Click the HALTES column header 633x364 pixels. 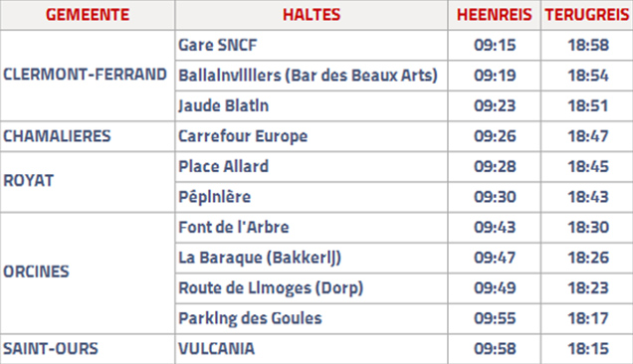click(312, 15)
